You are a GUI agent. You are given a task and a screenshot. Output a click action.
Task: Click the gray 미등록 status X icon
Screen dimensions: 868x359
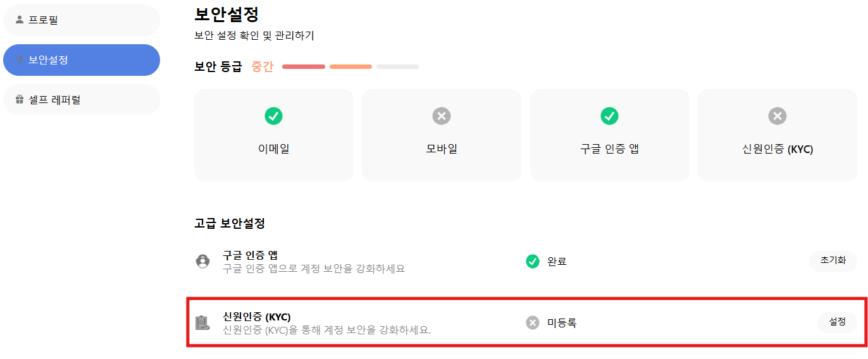tap(533, 323)
